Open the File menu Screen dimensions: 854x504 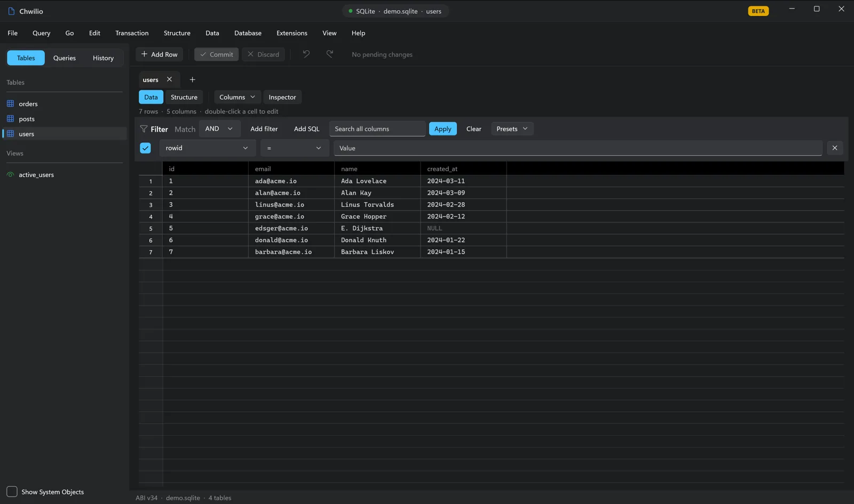coord(13,33)
